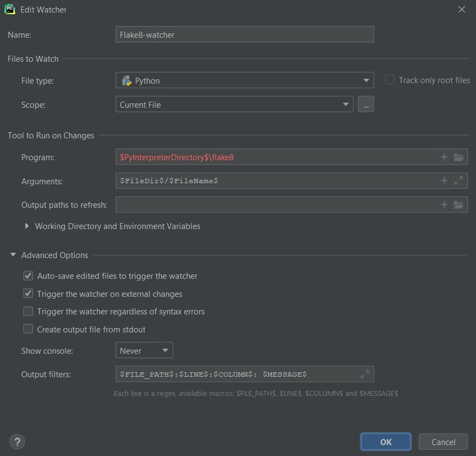This screenshot has height=456, width=476.
Task: Close the Edit Watcher dialog
Action: pos(461,9)
